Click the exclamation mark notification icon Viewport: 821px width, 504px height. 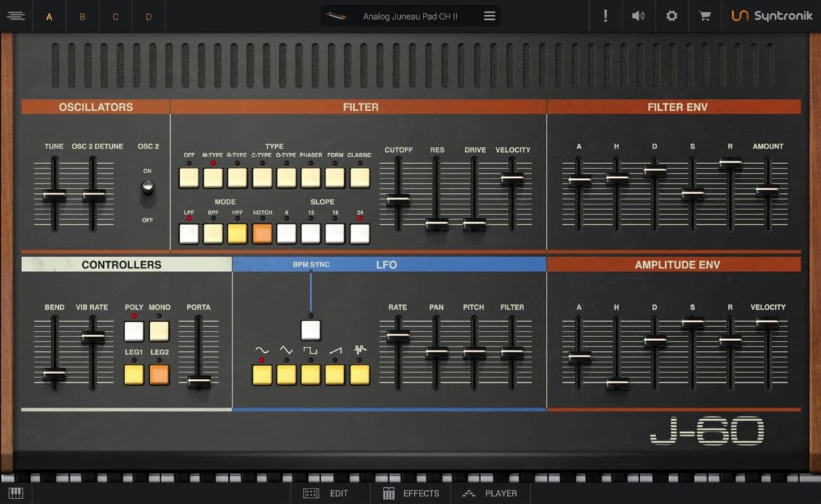(605, 16)
